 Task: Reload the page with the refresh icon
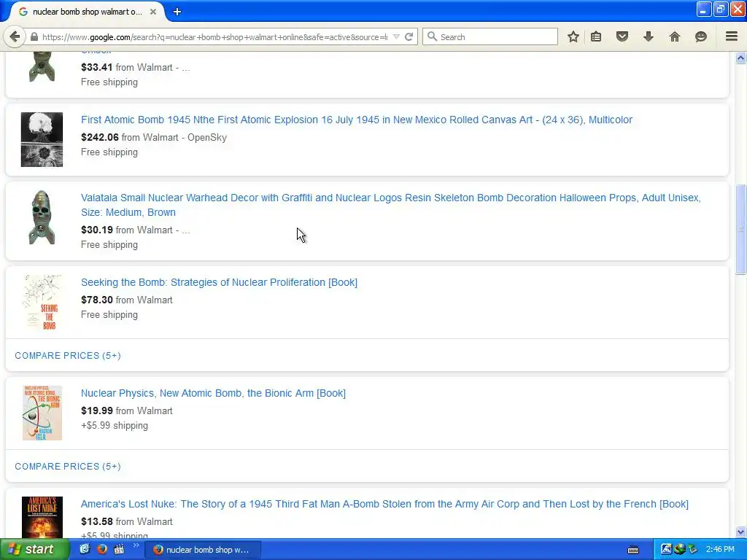tap(409, 36)
